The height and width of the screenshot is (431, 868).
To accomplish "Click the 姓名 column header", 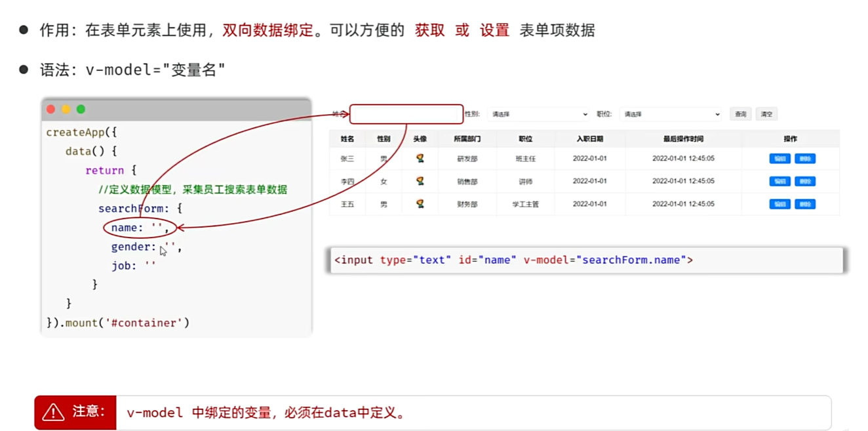I will coord(347,139).
